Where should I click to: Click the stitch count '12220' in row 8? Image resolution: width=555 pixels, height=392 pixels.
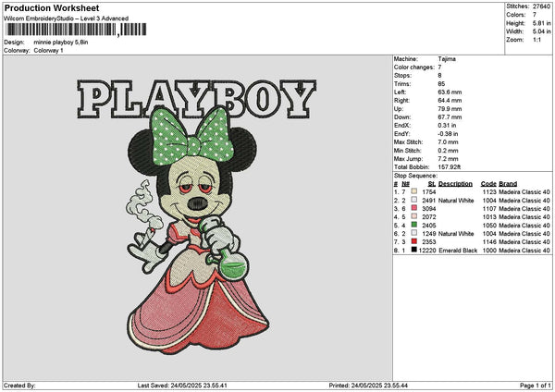click(427, 251)
